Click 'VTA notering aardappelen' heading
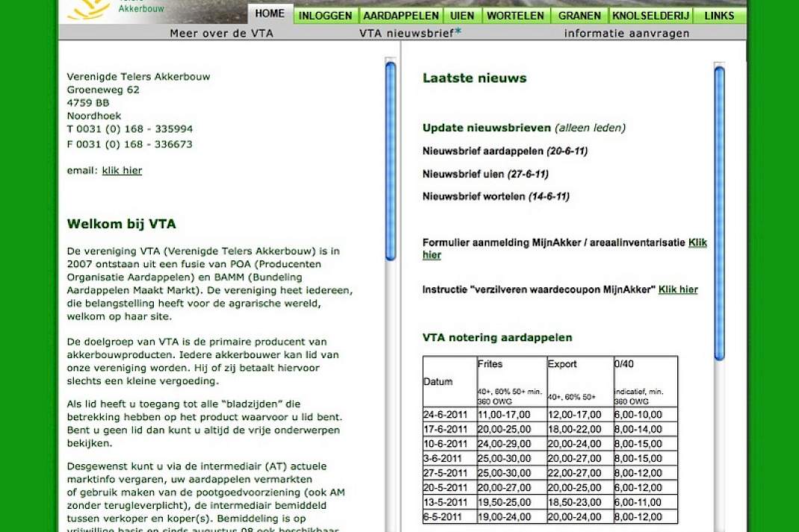 497,337
